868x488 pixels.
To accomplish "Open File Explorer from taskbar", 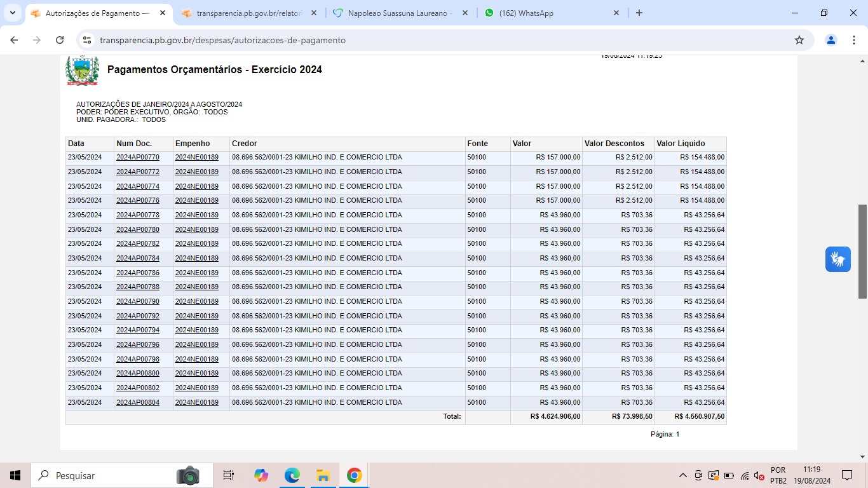I will (323, 475).
